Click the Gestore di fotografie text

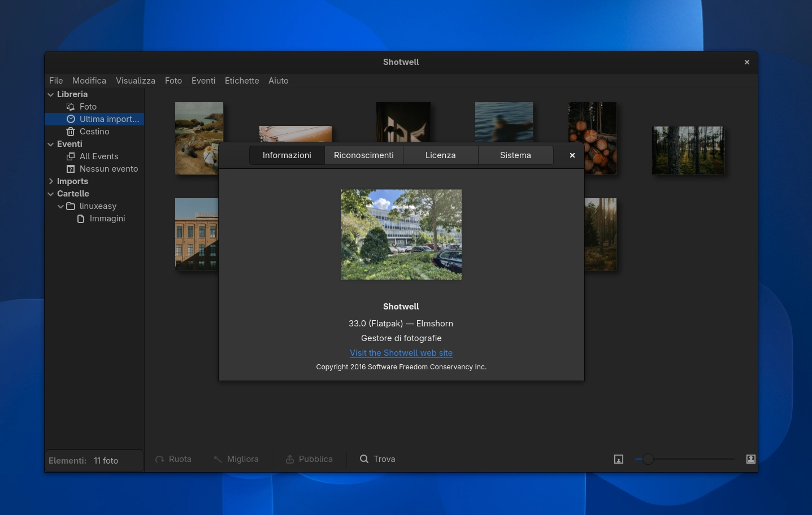point(401,338)
